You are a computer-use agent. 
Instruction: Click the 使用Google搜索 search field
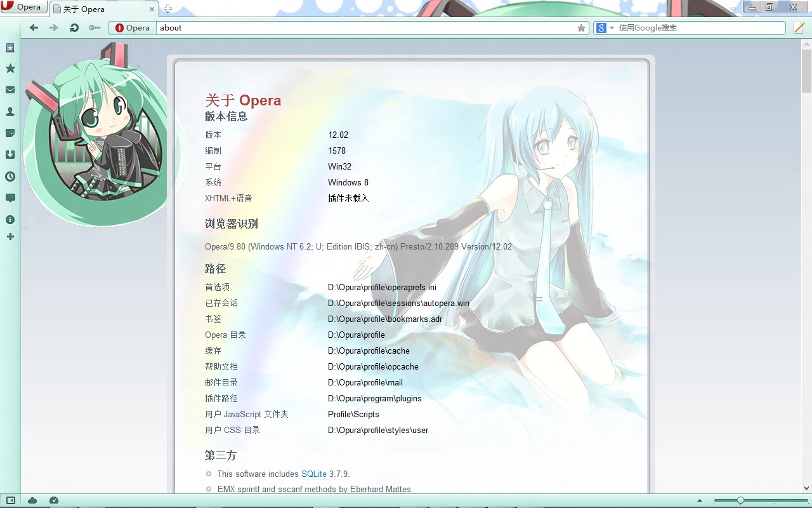coord(701,28)
